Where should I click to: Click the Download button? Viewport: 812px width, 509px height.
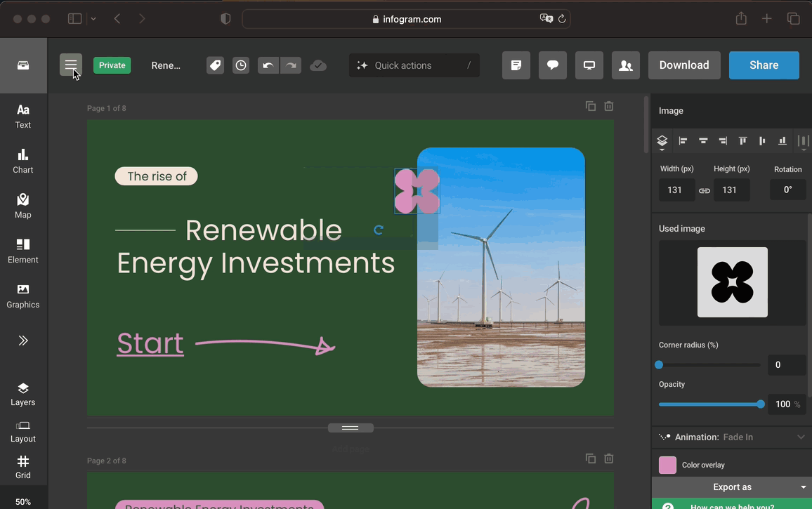pos(684,65)
